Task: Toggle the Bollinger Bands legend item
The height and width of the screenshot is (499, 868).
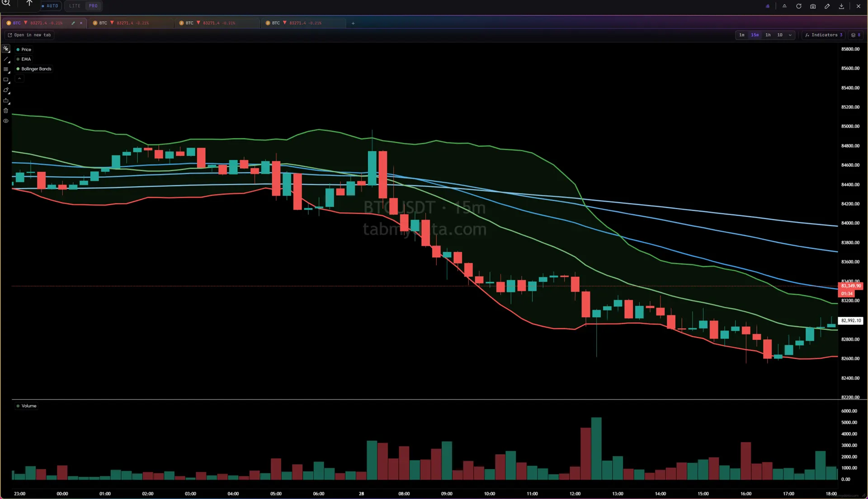Action: [x=34, y=69]
